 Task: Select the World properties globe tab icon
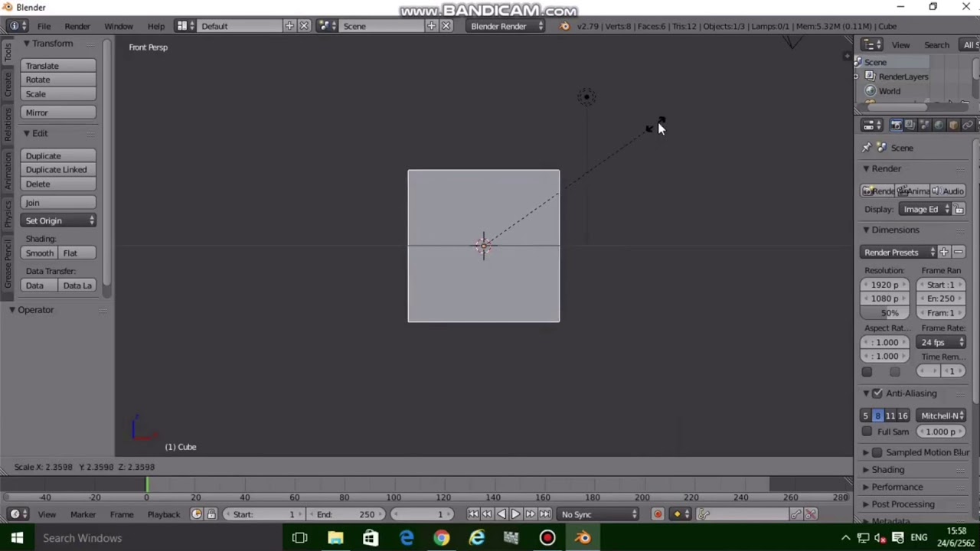939,126
